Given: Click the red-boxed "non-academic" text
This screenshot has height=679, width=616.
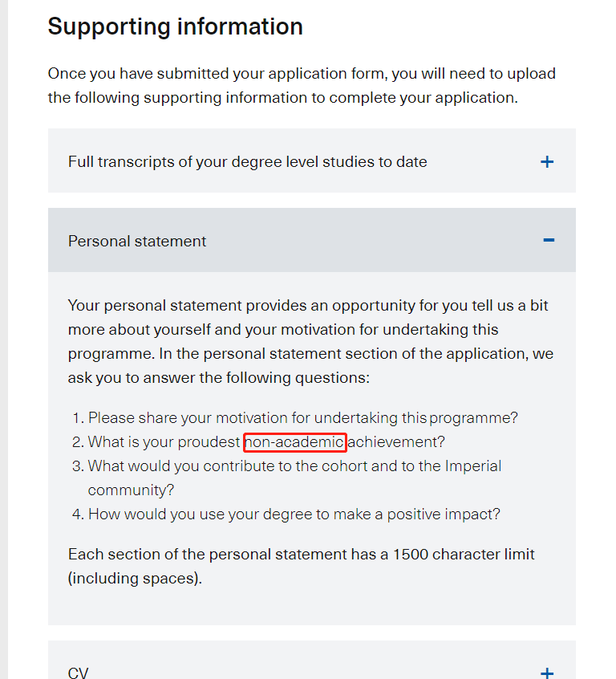Looking at the screenshot, I should pos(295,441).
